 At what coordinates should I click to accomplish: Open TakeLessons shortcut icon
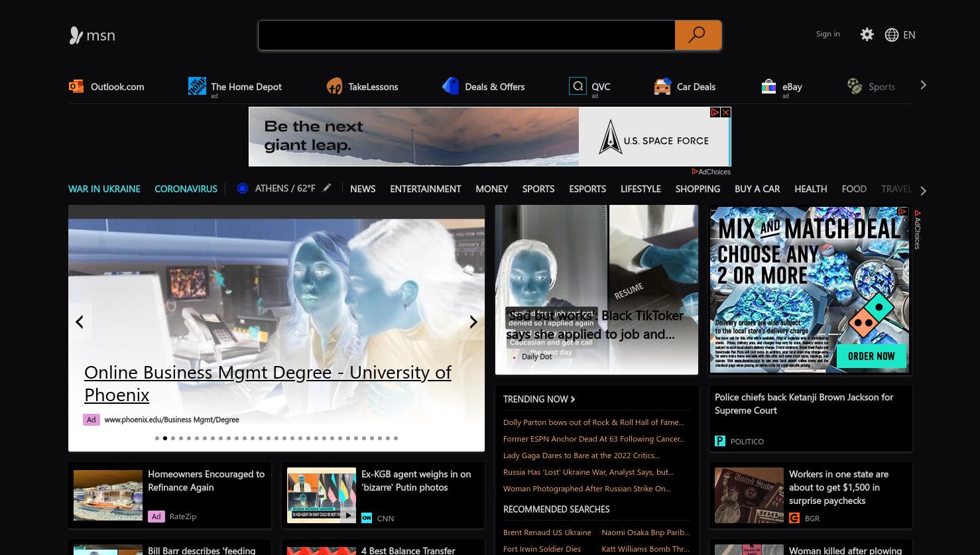(x=334, y=86)
